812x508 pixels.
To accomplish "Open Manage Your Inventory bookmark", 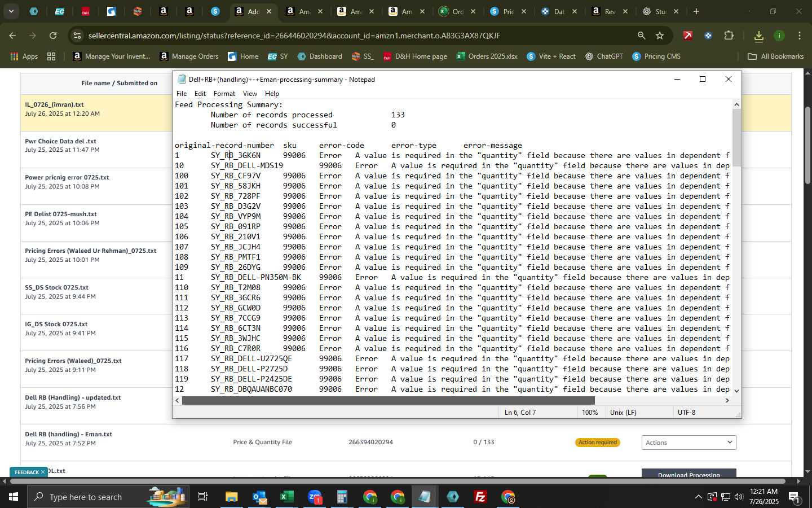I will pos(112,56).
